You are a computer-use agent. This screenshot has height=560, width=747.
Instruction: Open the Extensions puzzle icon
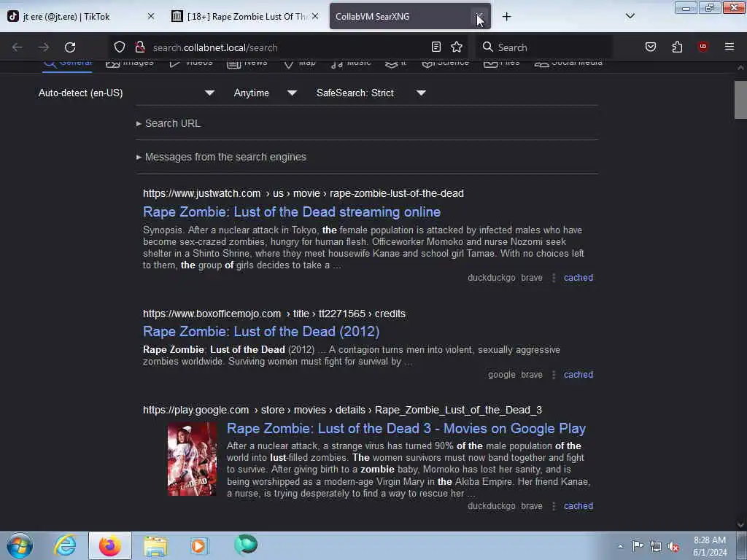pyautogui.click(x=677, y=47)
